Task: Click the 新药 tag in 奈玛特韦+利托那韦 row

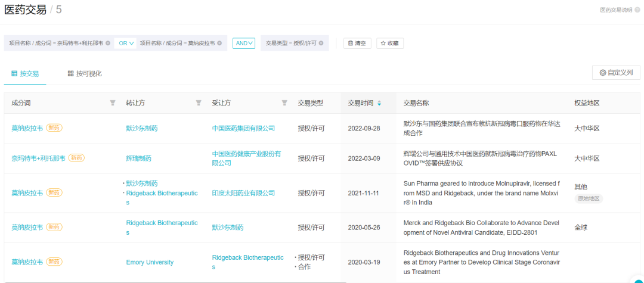Action: coord(76,158)
